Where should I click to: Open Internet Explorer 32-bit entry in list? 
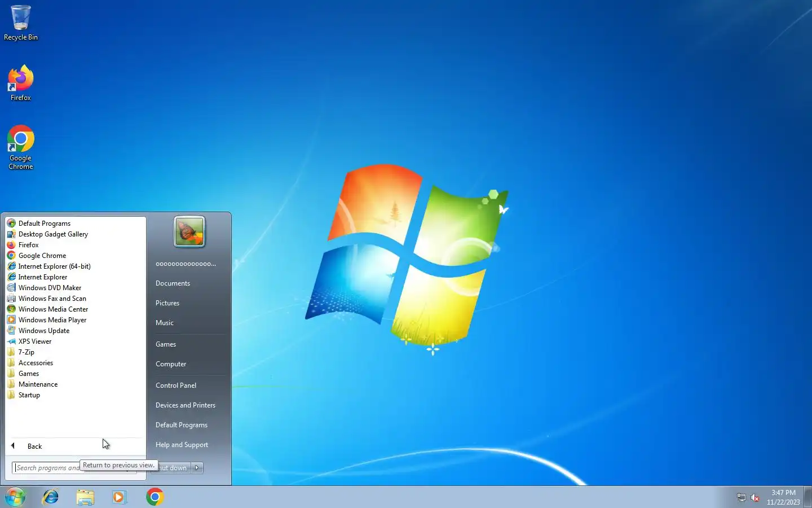[76, 277]
